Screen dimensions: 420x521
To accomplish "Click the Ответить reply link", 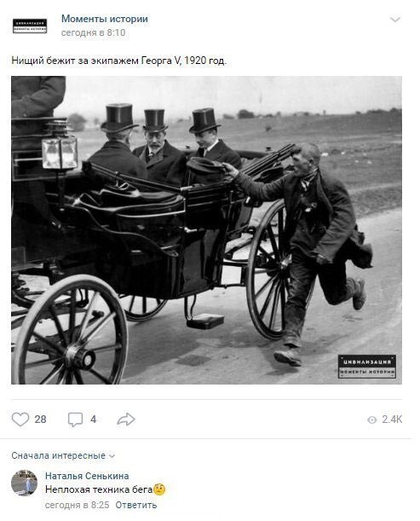I will click(x=136, y=505).
